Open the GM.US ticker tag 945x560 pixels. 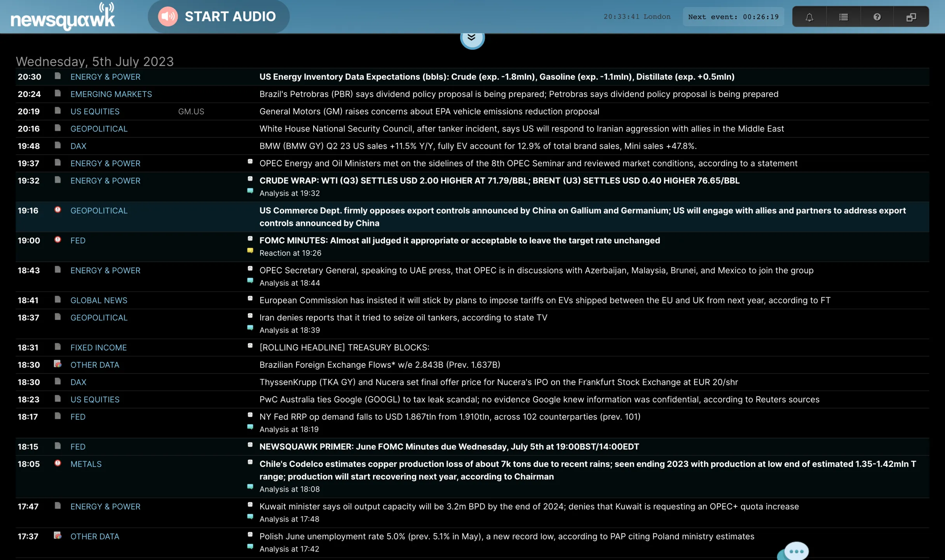(x=191, y=112)
